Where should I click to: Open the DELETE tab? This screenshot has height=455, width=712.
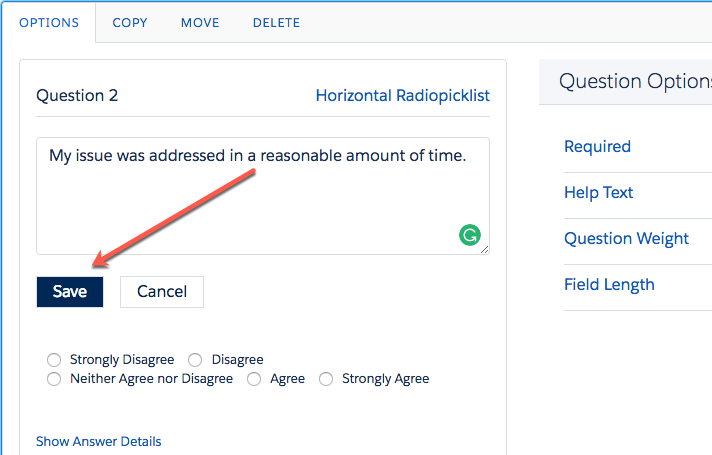pyautogui.click(x=276, y=23)
